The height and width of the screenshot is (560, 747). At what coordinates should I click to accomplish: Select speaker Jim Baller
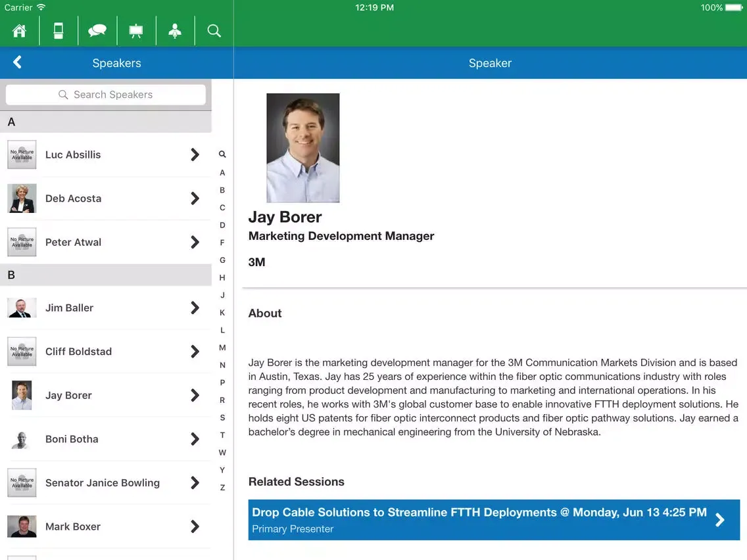[106, 308]
